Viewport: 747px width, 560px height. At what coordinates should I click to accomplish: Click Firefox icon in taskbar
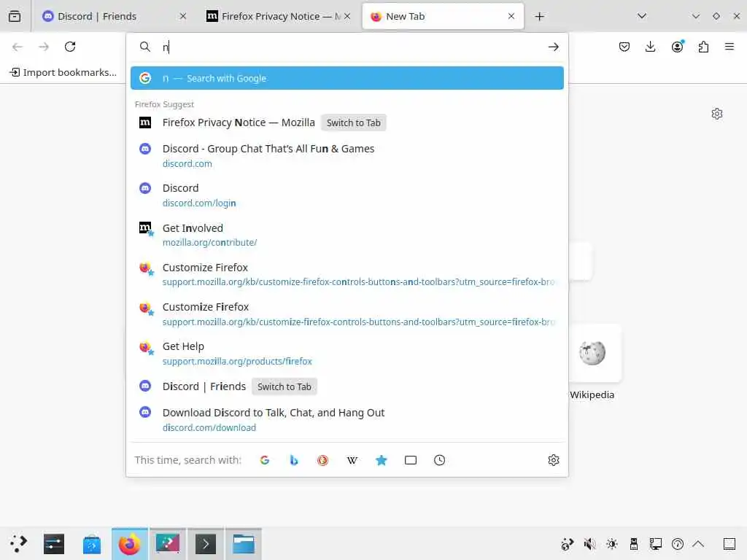pos(130,543)
